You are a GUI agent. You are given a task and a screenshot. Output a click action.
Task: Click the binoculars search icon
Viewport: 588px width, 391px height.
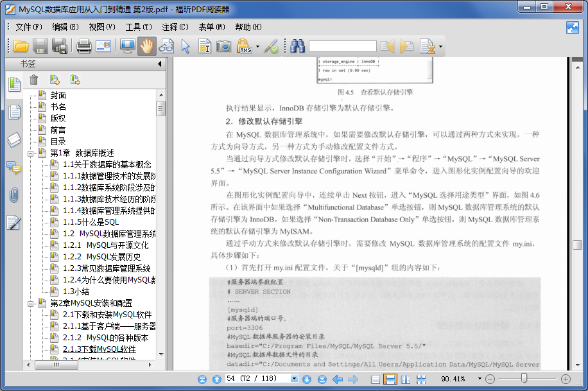point(297,46)
